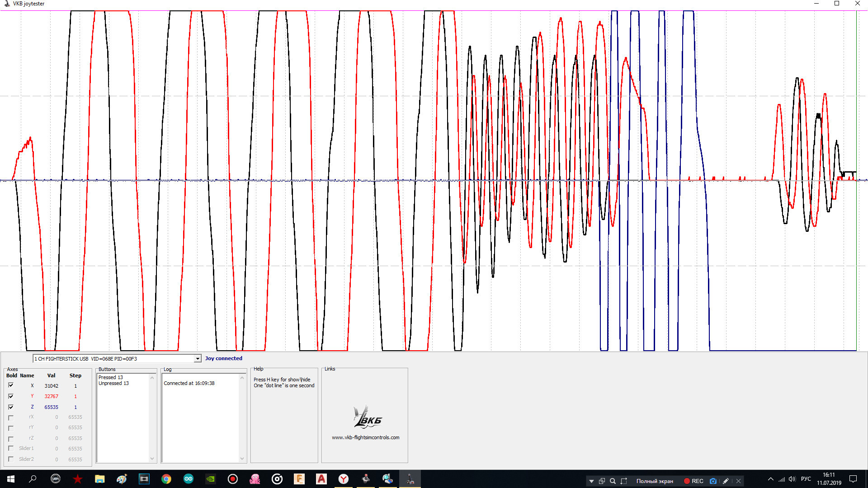Enable the rX axis checkbox
868x488 pixels.
tap(11, 418)
